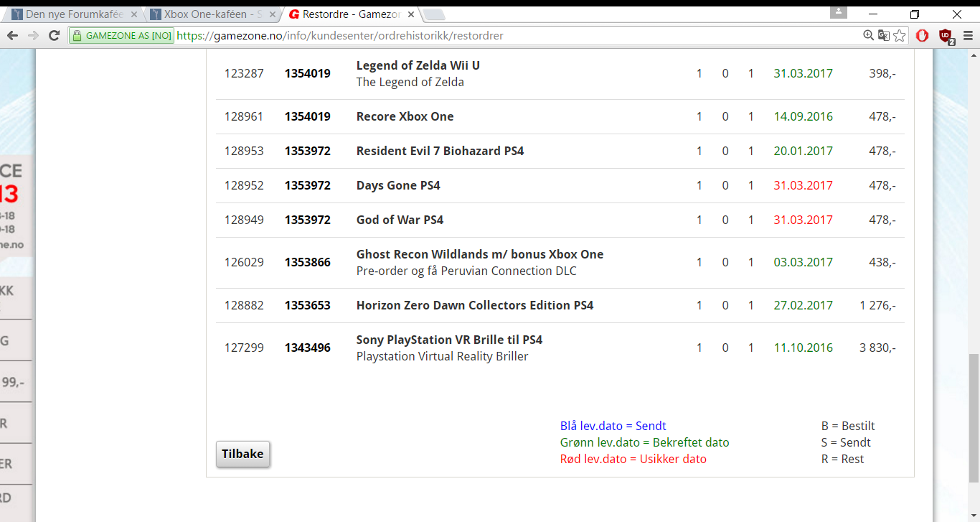Open Days Gone PS4 product
980x522 pixels.
coord(398,185)
